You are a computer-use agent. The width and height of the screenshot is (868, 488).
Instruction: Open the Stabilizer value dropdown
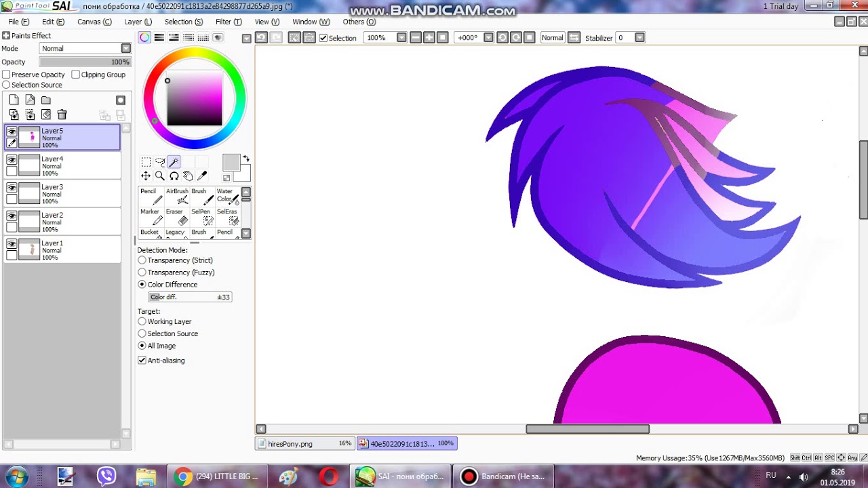coord(639,38)
